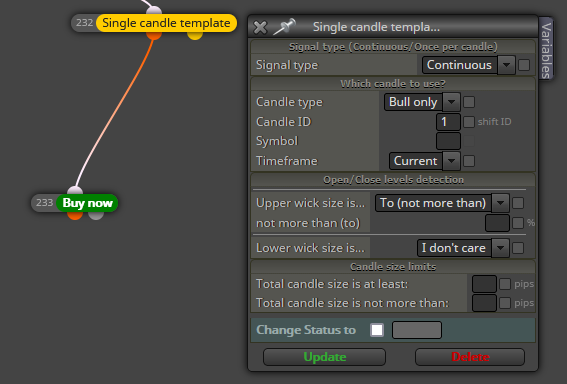Toggle pips checkbox for at least size
This screenshot has width=567, height=384.
click(x=505, y=284)
